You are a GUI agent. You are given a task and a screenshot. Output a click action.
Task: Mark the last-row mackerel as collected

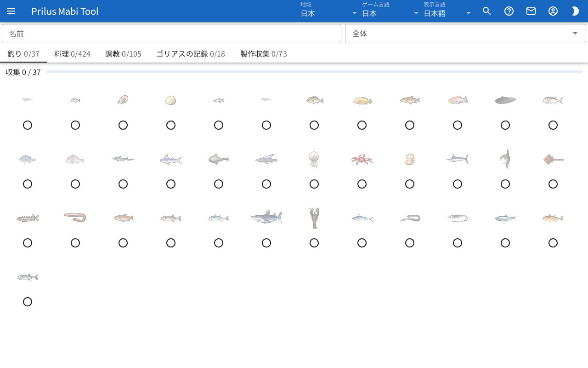(28, 302)
